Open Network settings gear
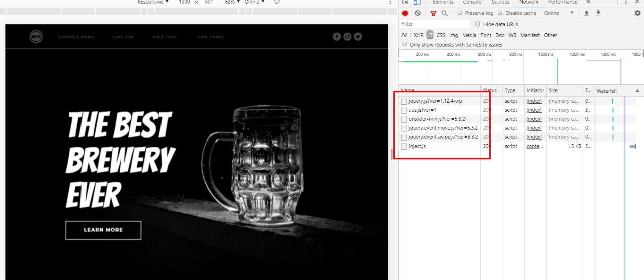This screenshot has height=280, width=644. tap(637, 13)
